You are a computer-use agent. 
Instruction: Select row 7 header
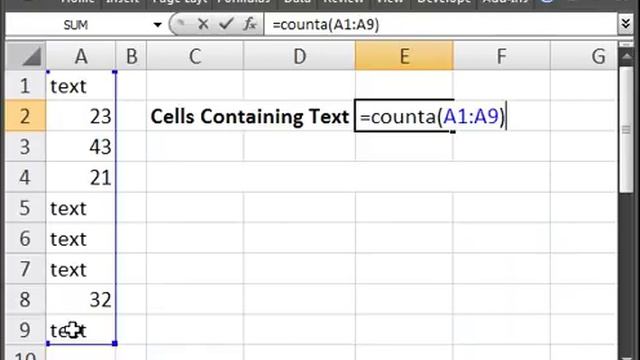[x=25, y=269]
